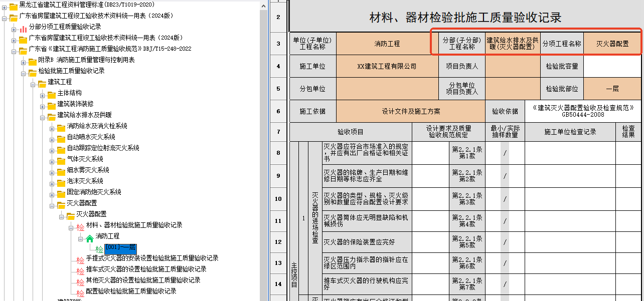Click the XX建筑工程有限公司 cell
Viewport: 644px width, 301px height.
(387, 66)
